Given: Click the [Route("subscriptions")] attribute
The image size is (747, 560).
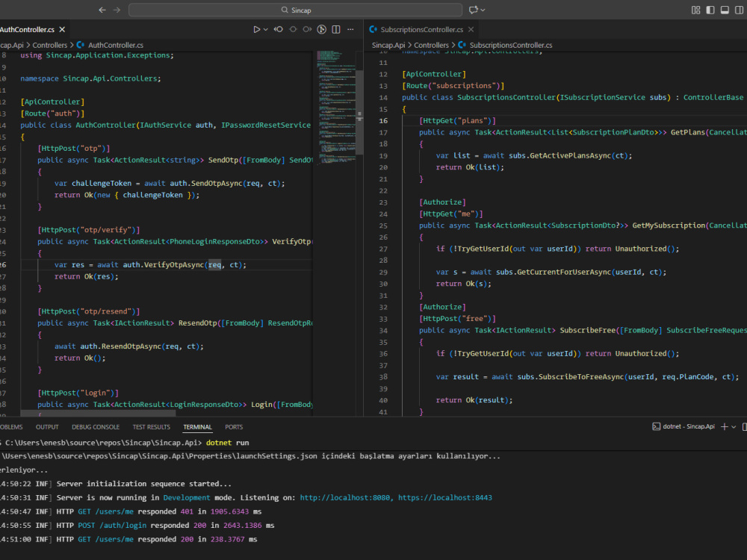Looking at the screenshot, I should 453,86.
